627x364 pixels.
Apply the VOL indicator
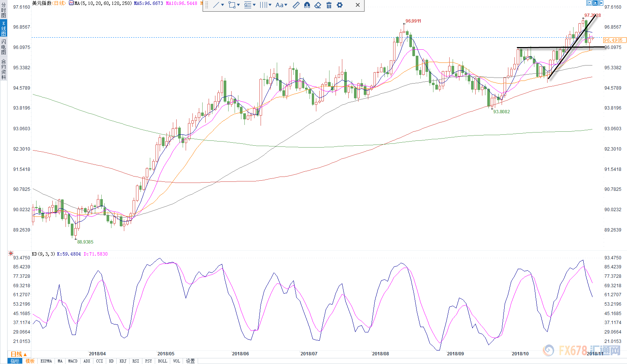[x=177, y=361]
